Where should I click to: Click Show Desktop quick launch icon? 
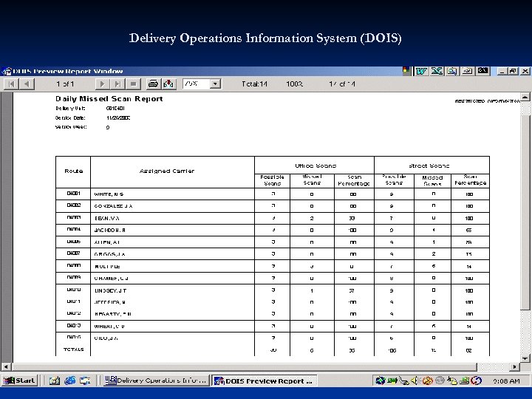click(85, 381)
